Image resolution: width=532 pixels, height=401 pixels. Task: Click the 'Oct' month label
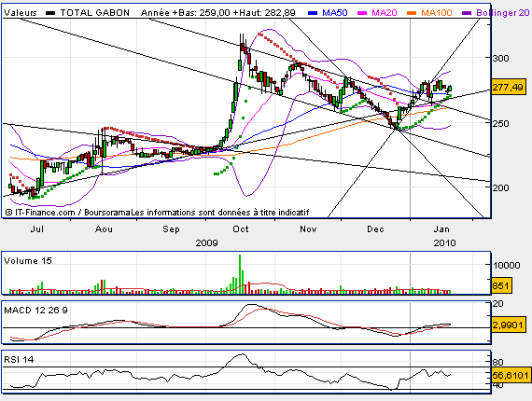pyautogui.click(x=241, y=229)
